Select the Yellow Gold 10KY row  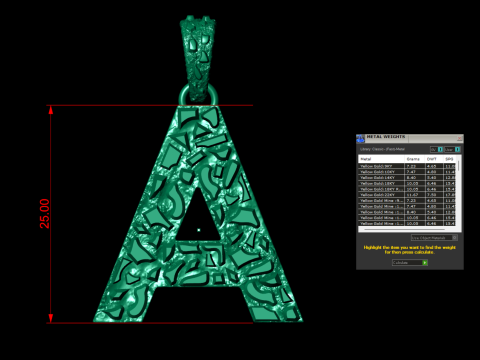pyautogui.click(x=407, y=172)
